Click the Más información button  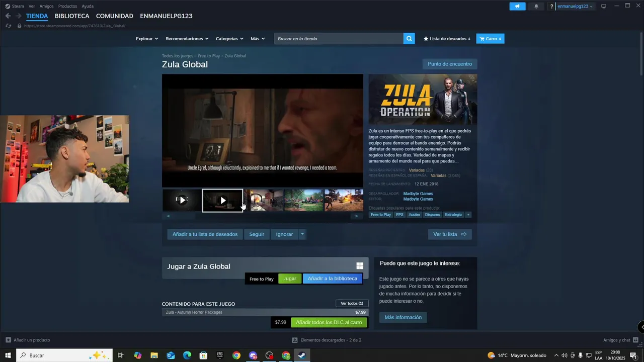(x=403, y=317)
